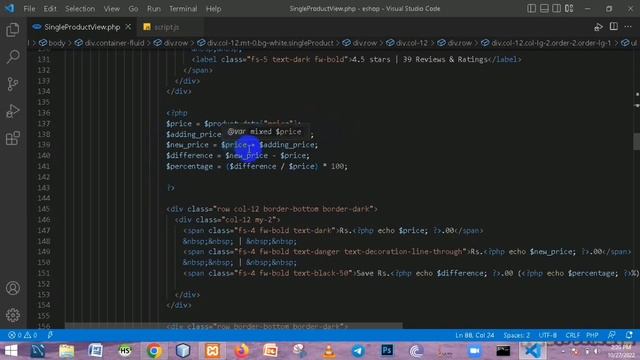Click the $new_price variable on line 139
Image resolution: width=640 pixels, height=360 pixels.
click(187, 145)
